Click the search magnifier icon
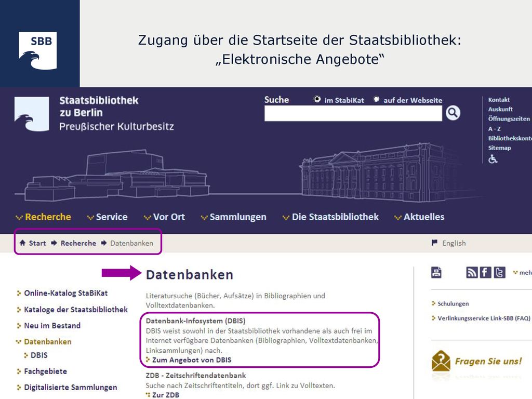The height and width of the screenshot is (399, 532). (x=453, y=113)
